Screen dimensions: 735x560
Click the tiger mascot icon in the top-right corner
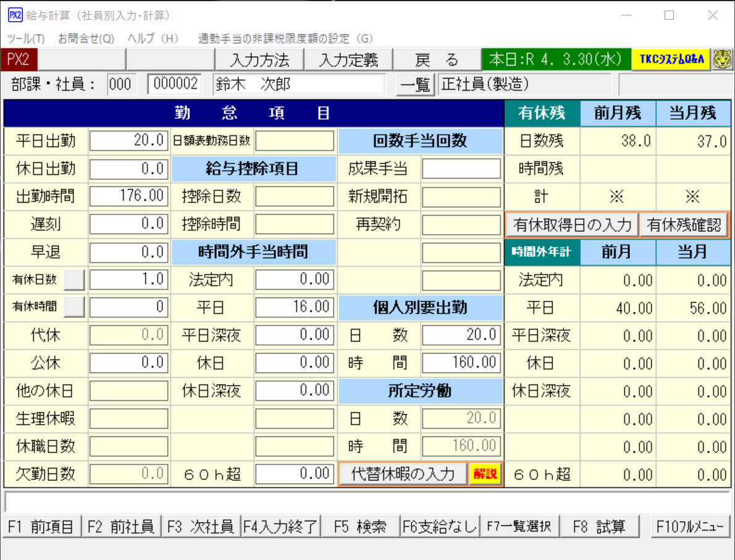pyautogui.click(x=723, y=59)
